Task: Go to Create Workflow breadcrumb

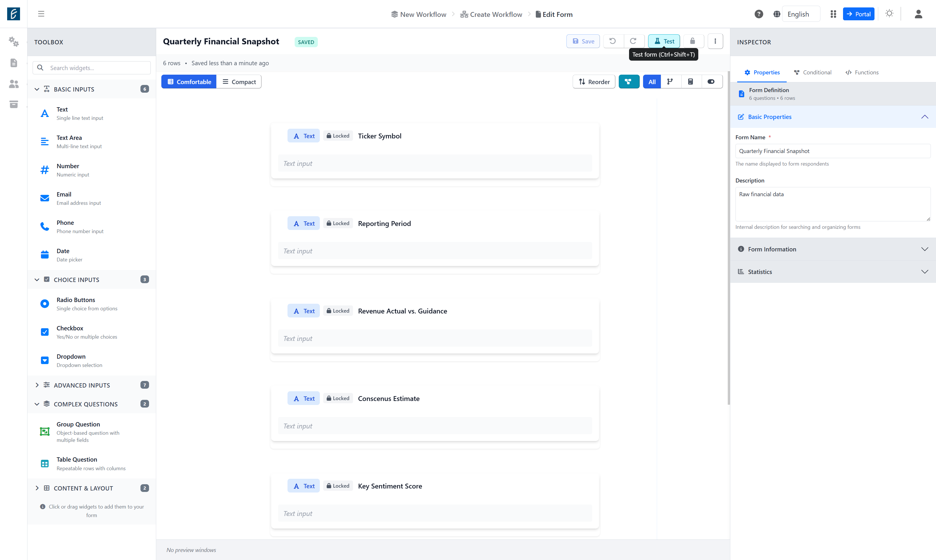Action: point(491,14)
